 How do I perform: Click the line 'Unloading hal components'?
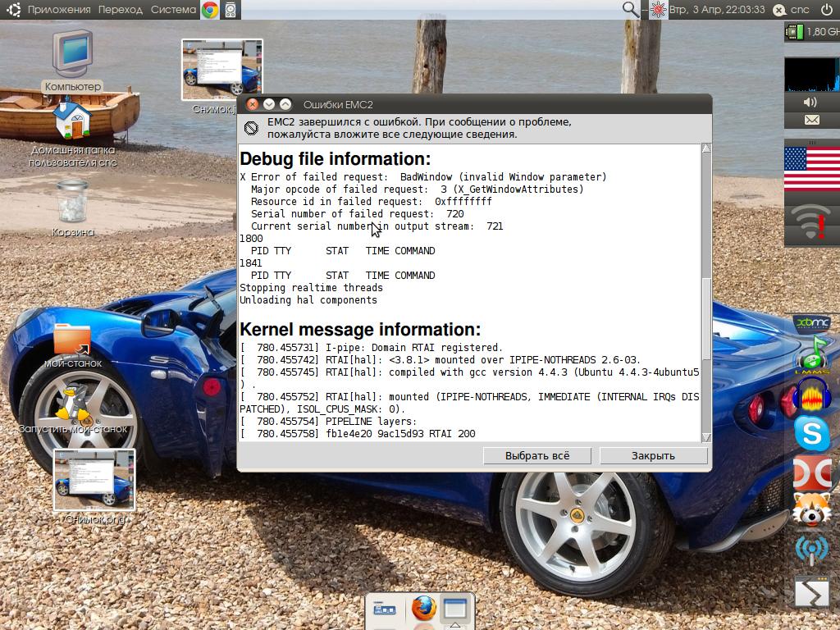(x=308, y=300)
